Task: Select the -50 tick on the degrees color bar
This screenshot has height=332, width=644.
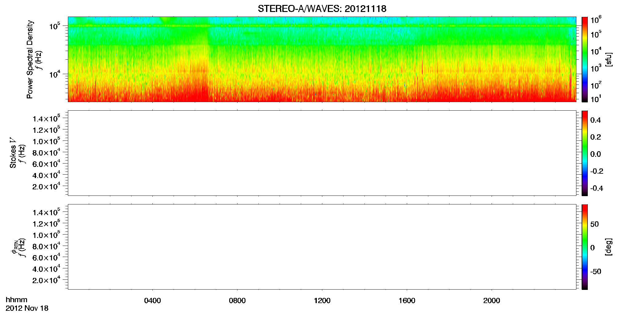Action: pos(596,271)
